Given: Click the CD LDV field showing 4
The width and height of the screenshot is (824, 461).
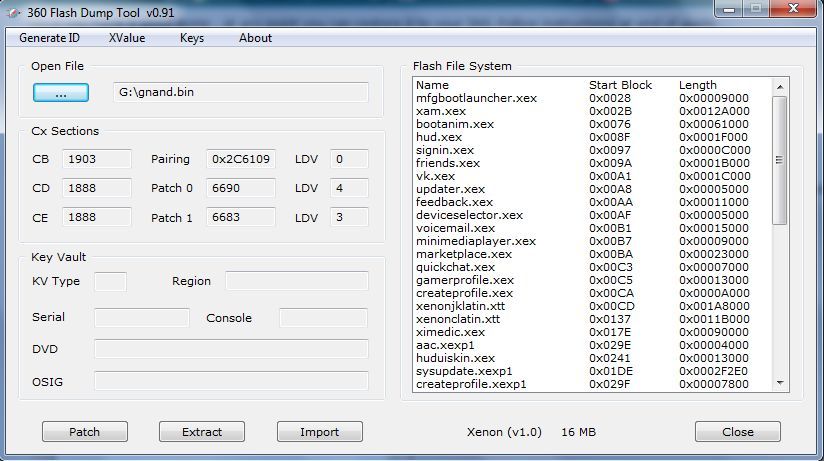Looking at the screenshot, I should [x=349, y=188].
